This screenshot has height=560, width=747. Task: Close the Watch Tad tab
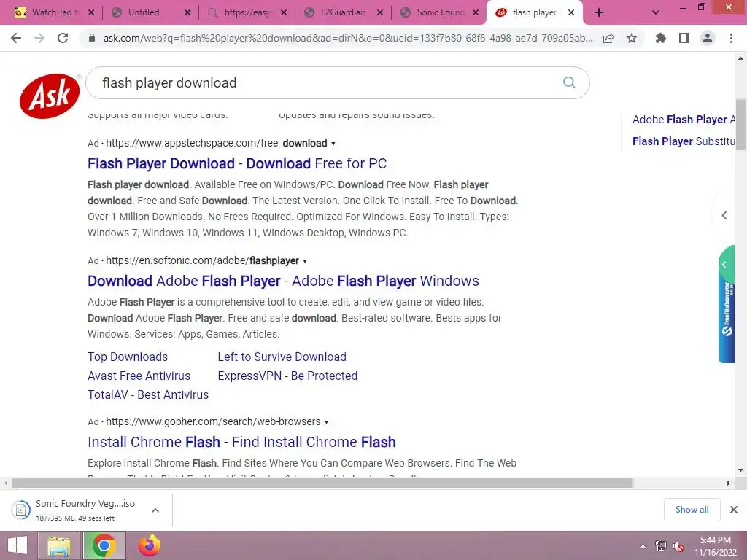(x=91, y=12)
